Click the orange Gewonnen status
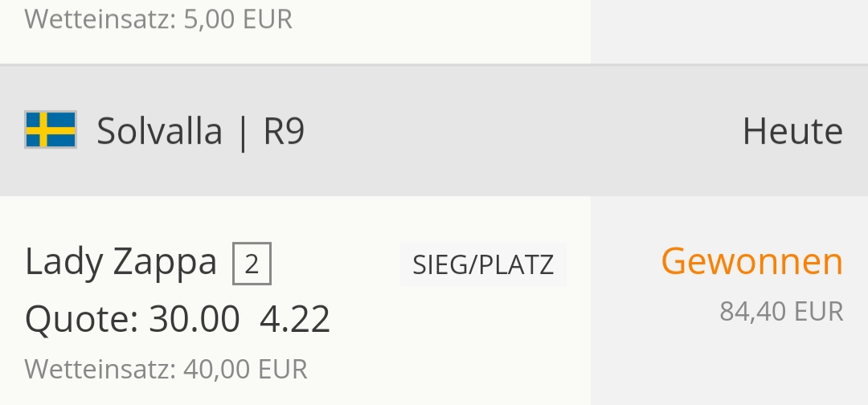The image size is (868, 405). click(751, 261)
